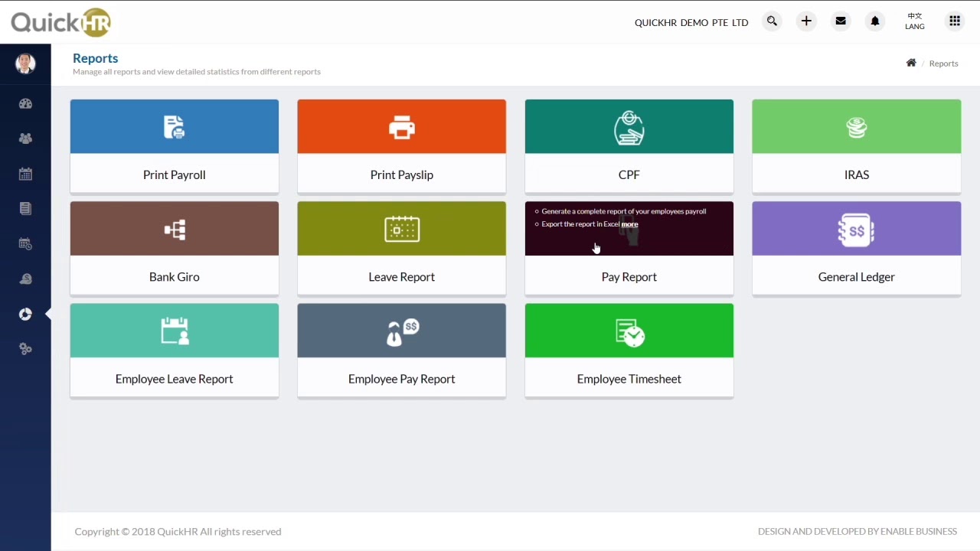Click the Copyright 2018 QuickHR footer text
This screenshot has height=551, width=980.
pyautogui.click(x=178, y=531)
